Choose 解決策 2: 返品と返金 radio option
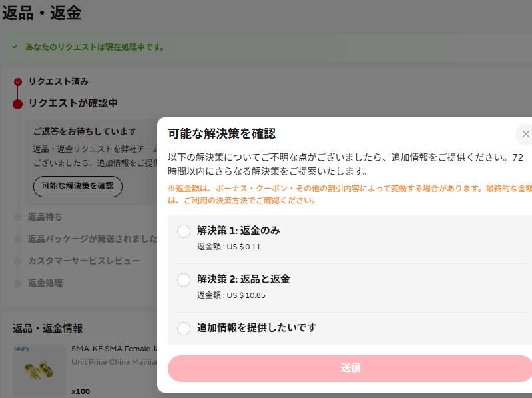 pos(184,280)
